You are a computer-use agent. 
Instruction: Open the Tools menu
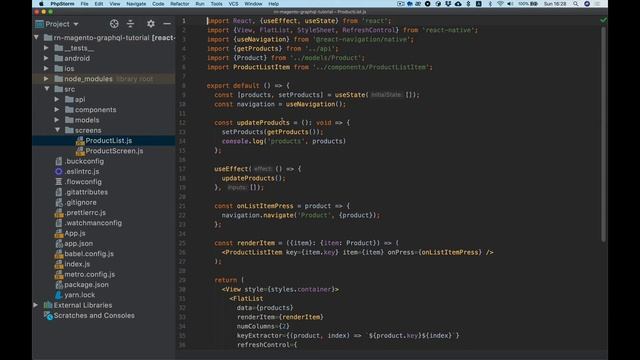[x=216, y=4]
